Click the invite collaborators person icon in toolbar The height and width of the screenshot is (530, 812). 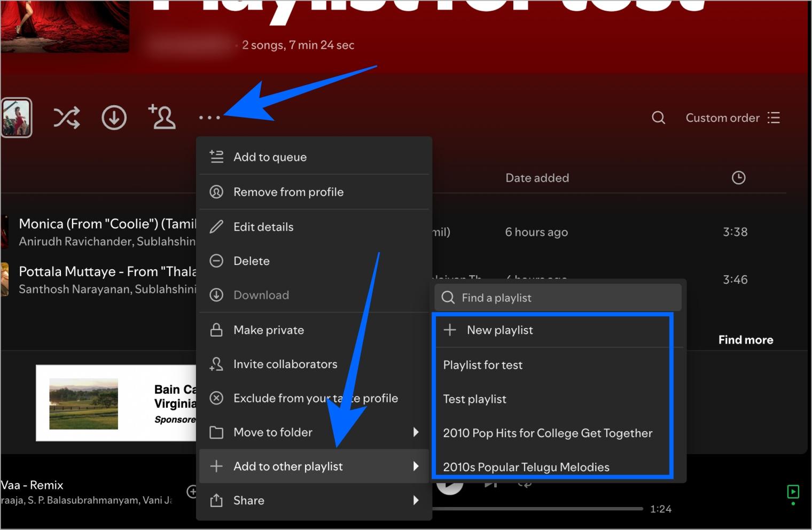162,117
